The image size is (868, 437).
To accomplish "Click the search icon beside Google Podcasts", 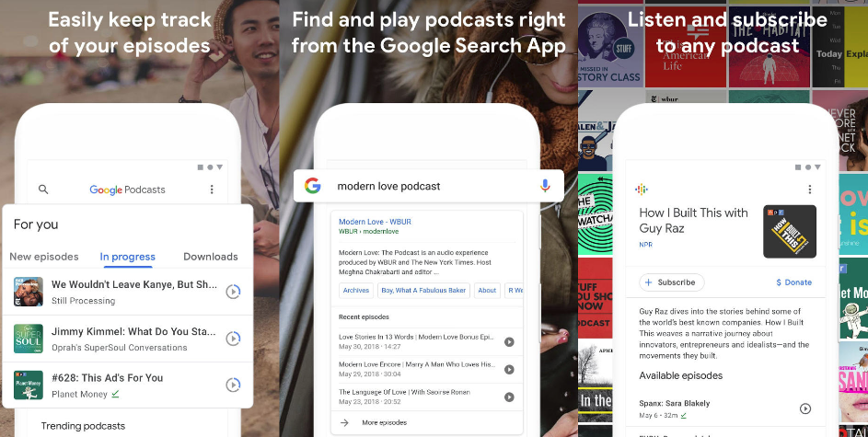I will point(43,190).
